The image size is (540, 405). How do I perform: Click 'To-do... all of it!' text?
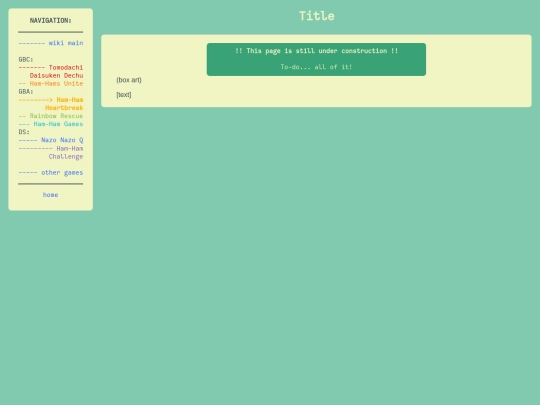(x=316, y=67)
